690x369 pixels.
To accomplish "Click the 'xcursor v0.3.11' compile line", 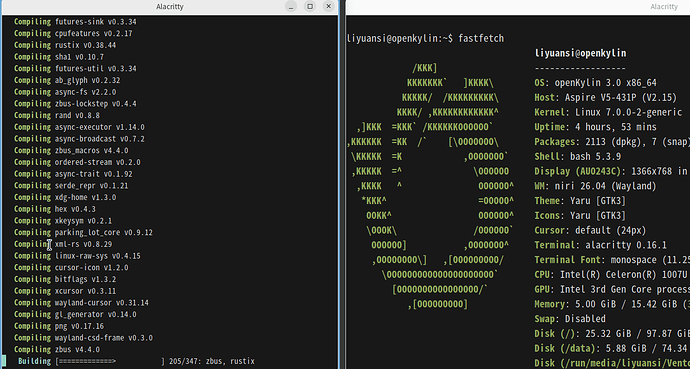I will (65, 291).
